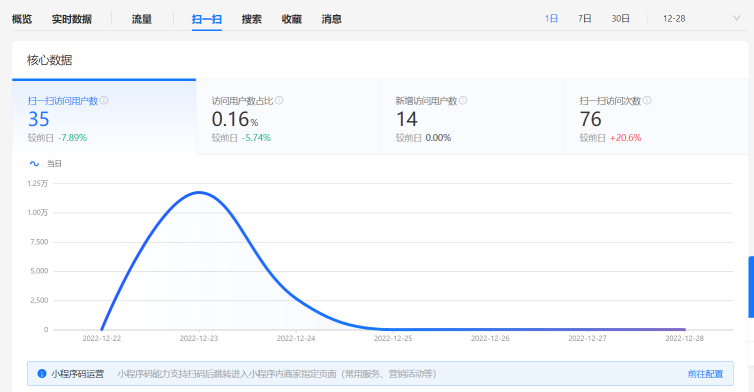Image resolution: width=754 pixels, height=392 pixels.
Task: Select the 扫一扫访问次数 metric card
Action: pos(656,117)
